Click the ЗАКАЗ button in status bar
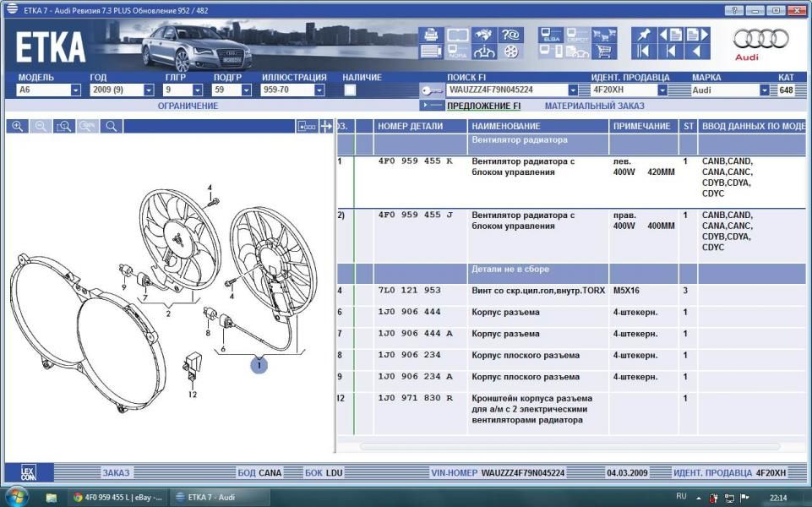812x507 pixels. (x=116, y=472)
